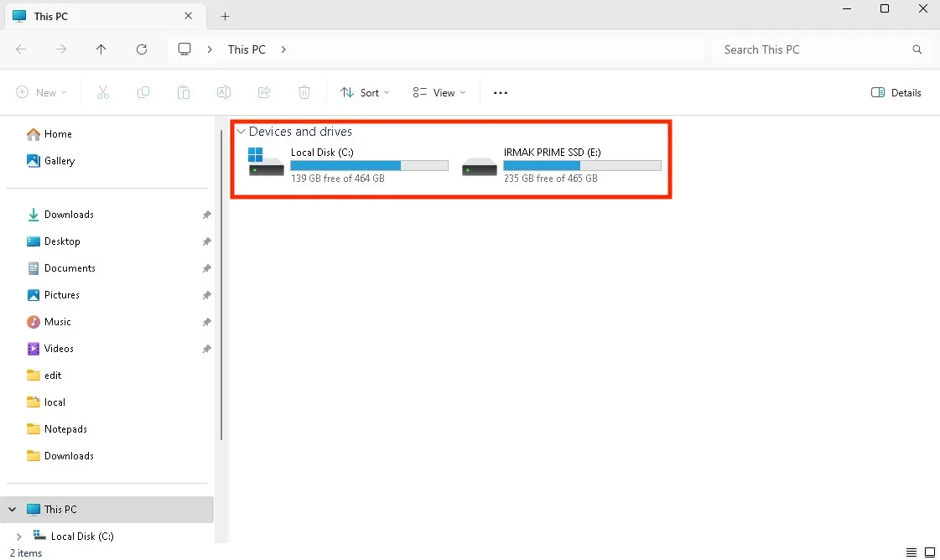
Task: Collapse the Devices and drives group
Action: [x=241, y=132]
